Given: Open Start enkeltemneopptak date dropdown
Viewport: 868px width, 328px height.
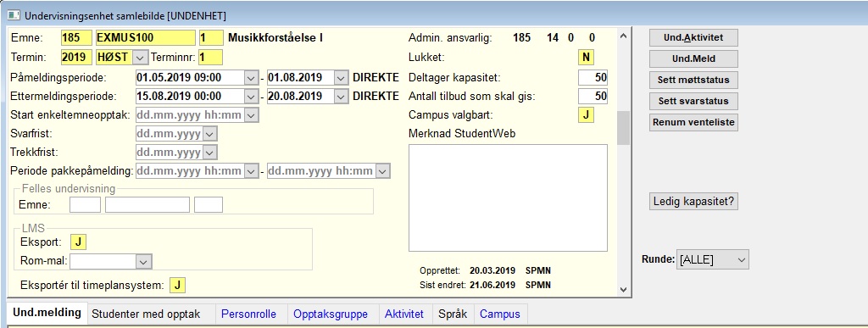Looking at the screenshot, I should pyautogui.click(x=251, y=115).
